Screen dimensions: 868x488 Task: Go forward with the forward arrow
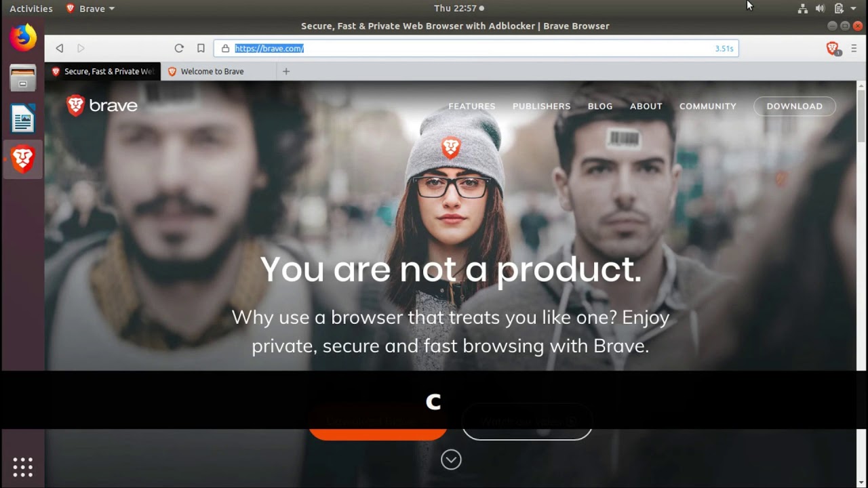pyautogui.click(x=81, y=48)
